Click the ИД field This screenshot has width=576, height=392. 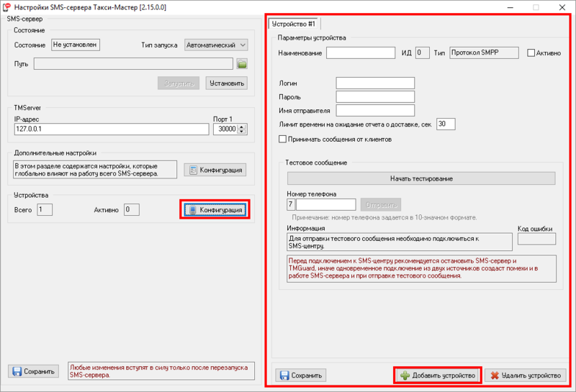pos(423,53)
